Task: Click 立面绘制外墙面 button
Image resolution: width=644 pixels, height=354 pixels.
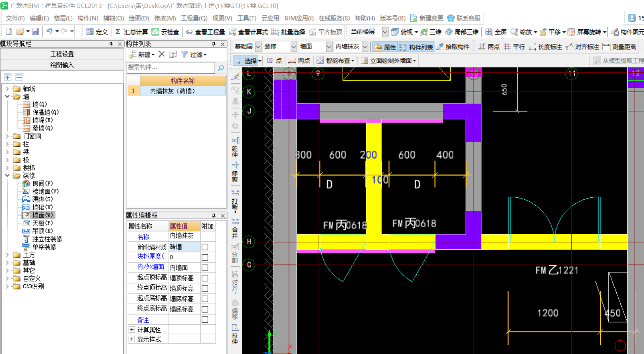Action: (x=389, y=61)
